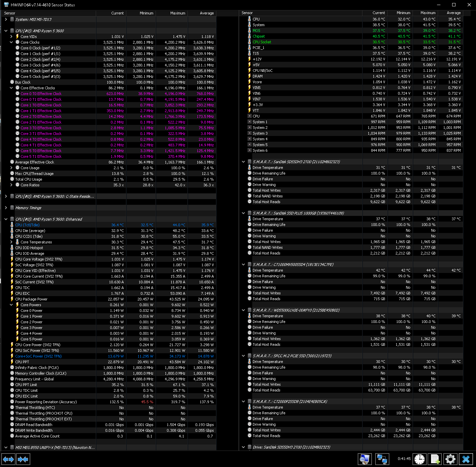Image resolution: width=476 pixels, height=467 pixels.
Task: Click the System 1 fan icon
Action: click(x=249, y=122)
